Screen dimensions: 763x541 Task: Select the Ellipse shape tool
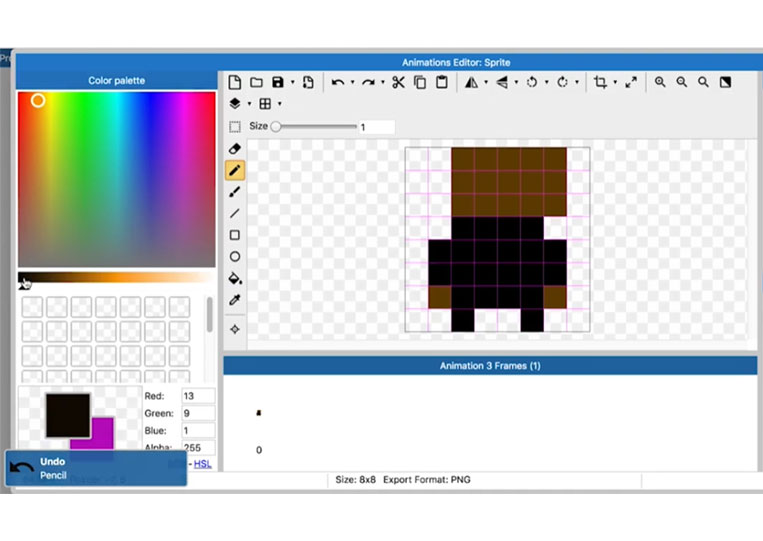235,257
